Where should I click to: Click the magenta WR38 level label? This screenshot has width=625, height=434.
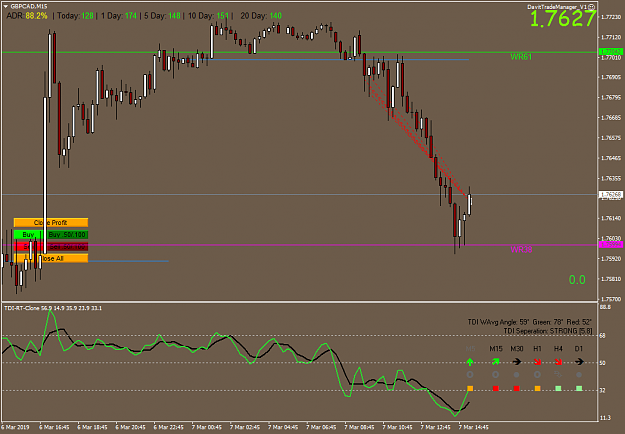[x=521, y=250]
